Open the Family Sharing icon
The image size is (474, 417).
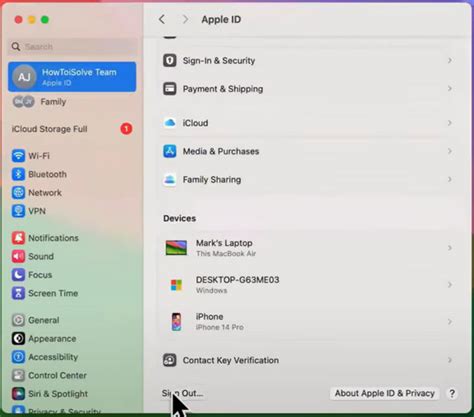[170, 180]
